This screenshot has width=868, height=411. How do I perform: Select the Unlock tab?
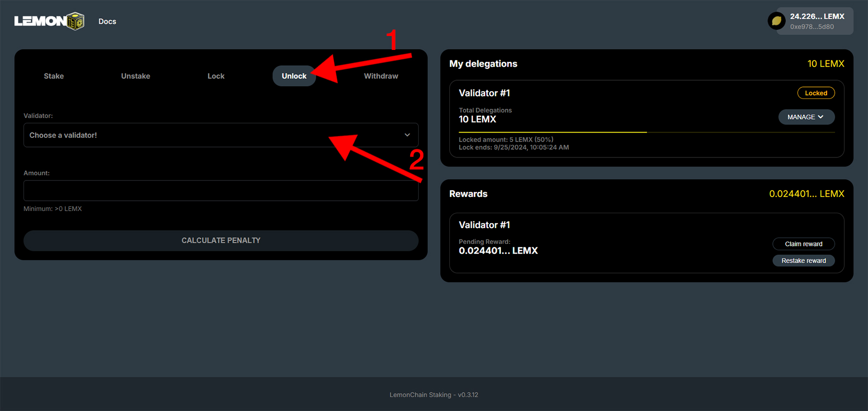[x=294, y=76]
